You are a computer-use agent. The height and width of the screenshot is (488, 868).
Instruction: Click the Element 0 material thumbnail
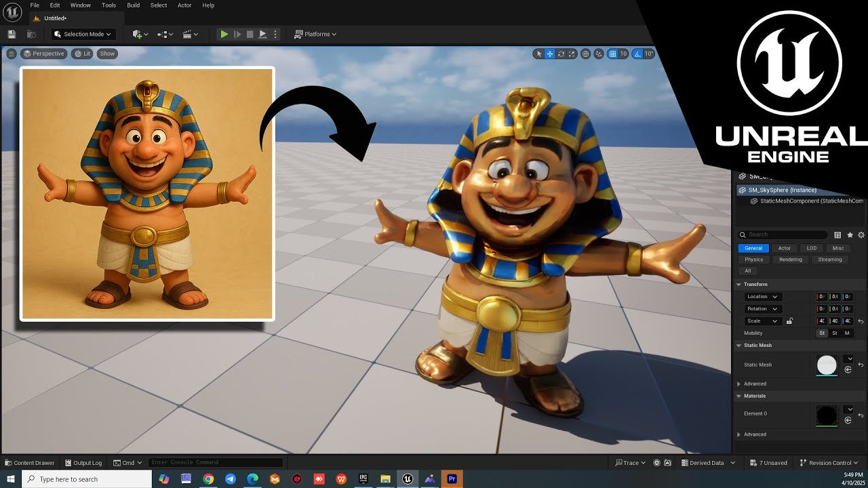827,415
